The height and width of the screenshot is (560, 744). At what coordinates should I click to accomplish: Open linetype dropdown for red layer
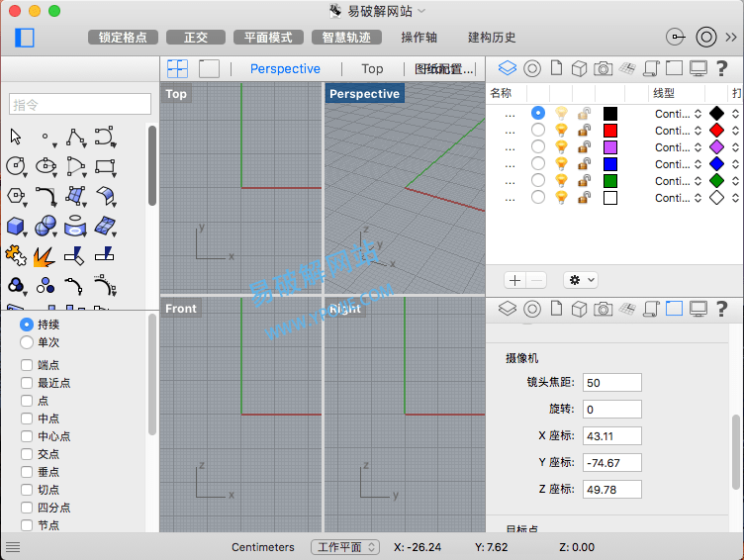point(679,131)
